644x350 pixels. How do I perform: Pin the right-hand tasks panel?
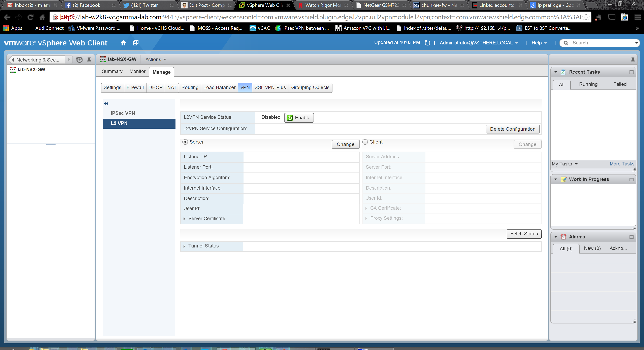(633, 60)
